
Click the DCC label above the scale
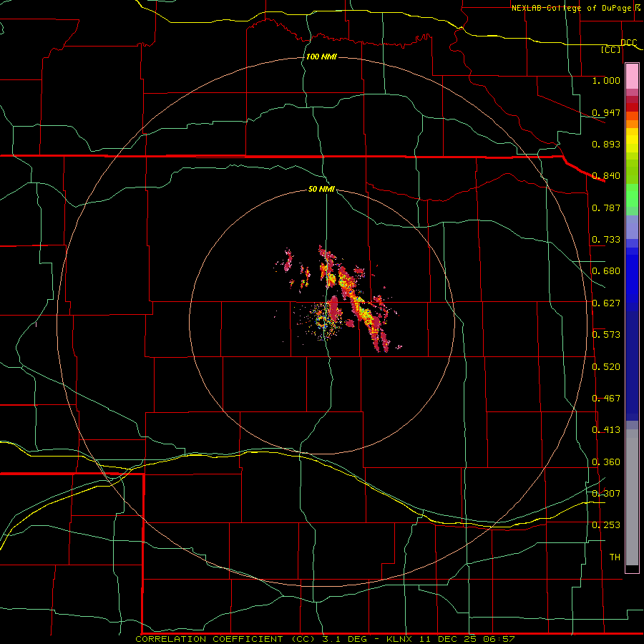pyautogui.click(x=628, y=42)
